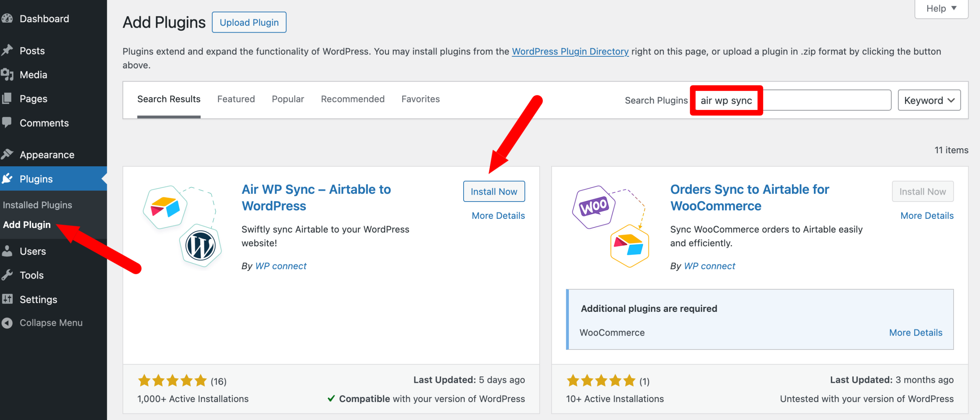
Task: Click the Settings sliders icon
Action: click(7, 299)
